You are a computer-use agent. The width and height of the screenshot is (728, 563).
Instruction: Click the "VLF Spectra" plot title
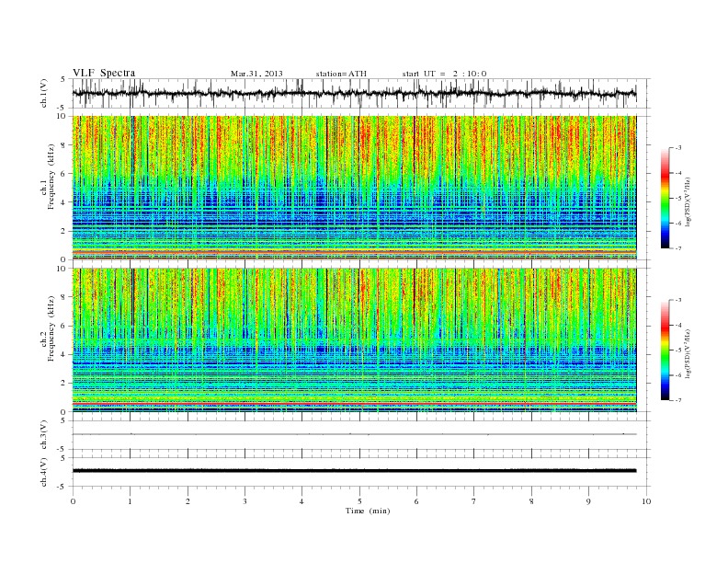[x=104, y=73]
